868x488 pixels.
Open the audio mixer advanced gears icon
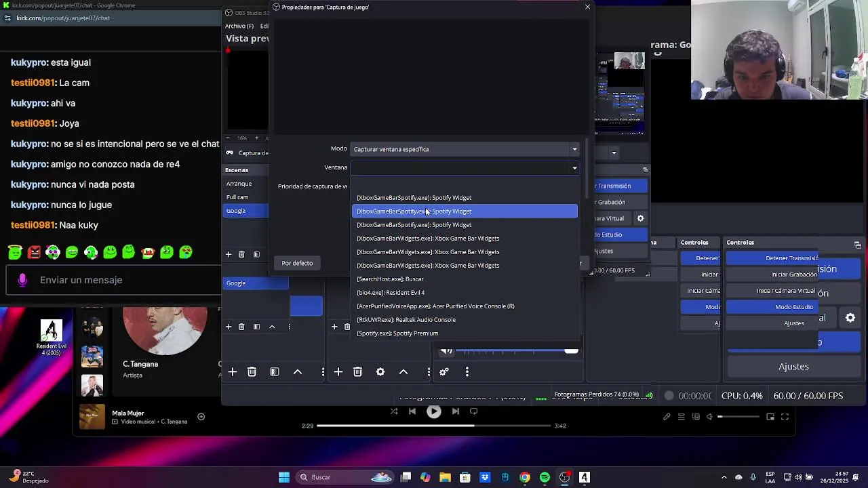pos(444,372)
